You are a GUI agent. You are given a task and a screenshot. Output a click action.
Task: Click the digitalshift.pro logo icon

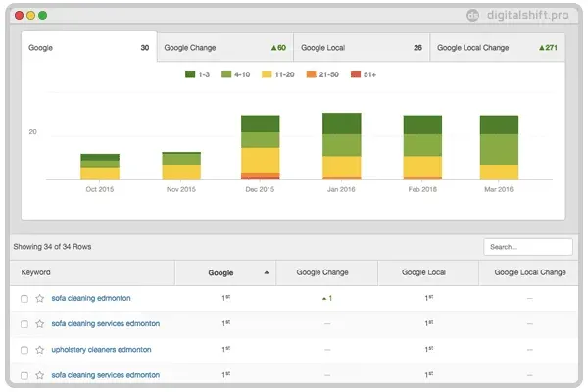473,15
